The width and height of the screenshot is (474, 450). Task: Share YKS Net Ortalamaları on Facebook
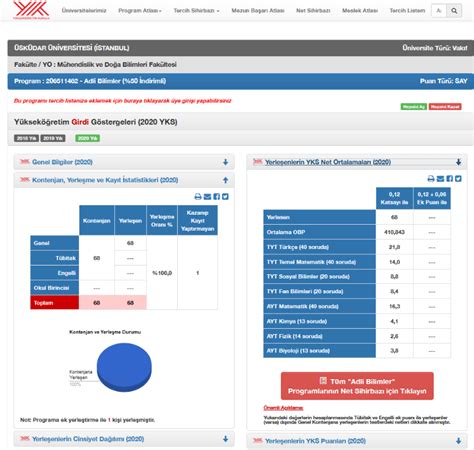(450, 179)
